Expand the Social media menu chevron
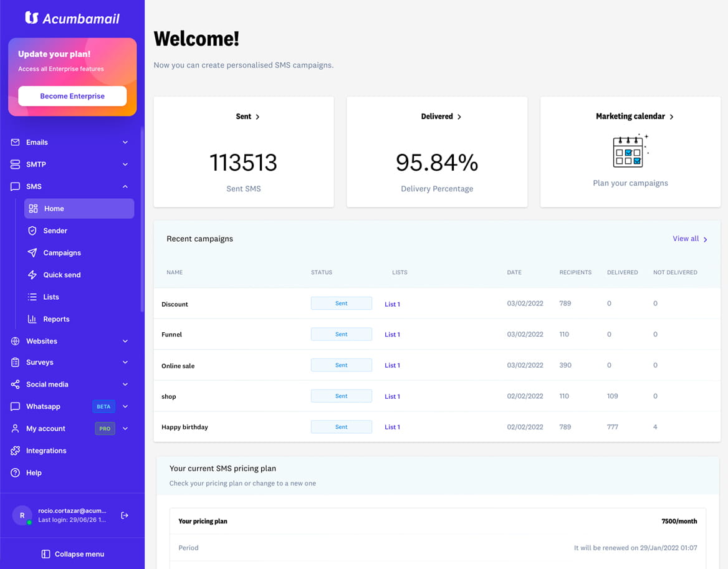Image resolution: width=728 pixels, height=569 pixels. (x=125, y=385)
